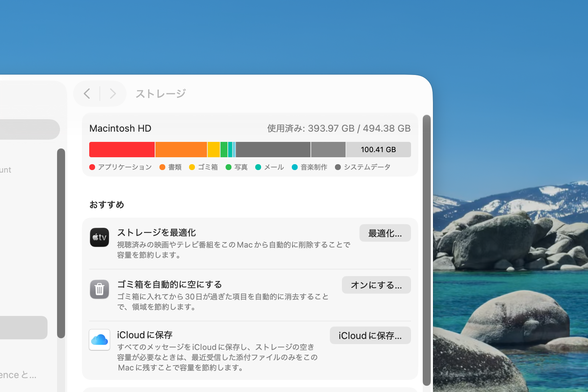Enable auto-empty trash via オンにする button
The width and height of the screenshot is (588, 392).
[x=376, y=285]
